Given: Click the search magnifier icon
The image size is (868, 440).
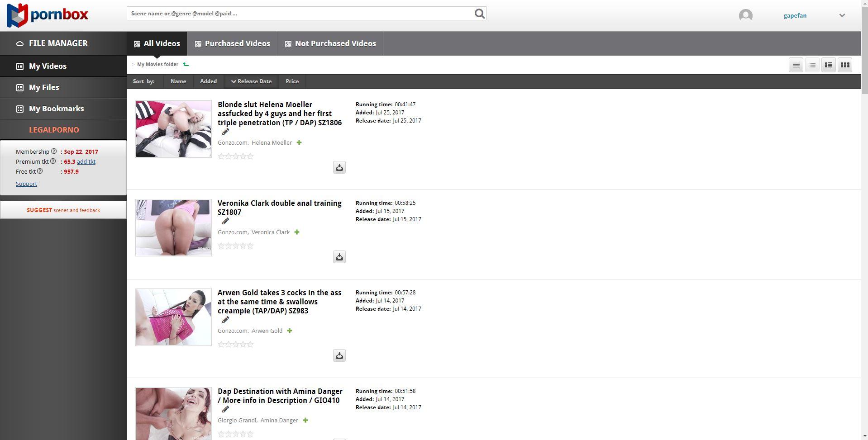Looking at the screenshot, I should pyautogui.click(x=479, y=14).
